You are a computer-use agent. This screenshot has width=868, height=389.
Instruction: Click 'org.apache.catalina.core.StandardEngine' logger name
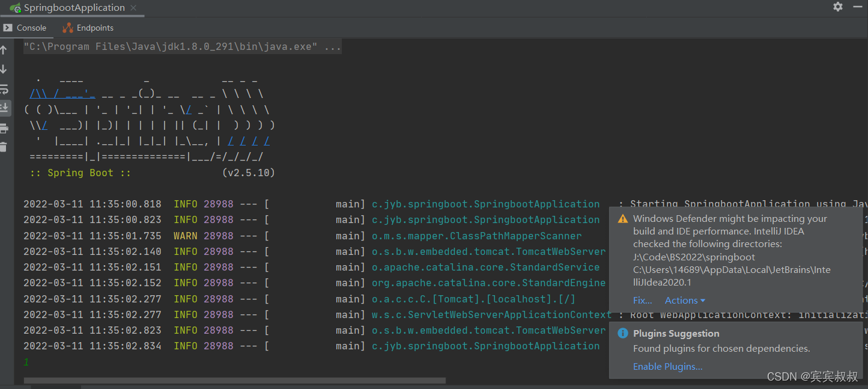coord(489,283)
